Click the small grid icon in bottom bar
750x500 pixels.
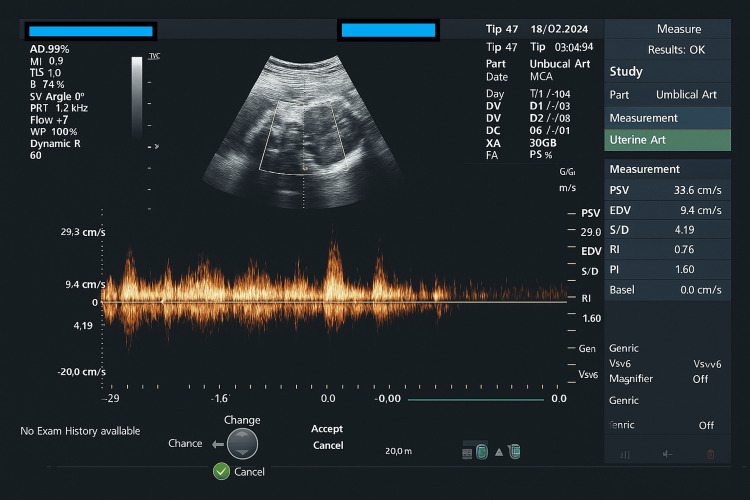point(467,453)
